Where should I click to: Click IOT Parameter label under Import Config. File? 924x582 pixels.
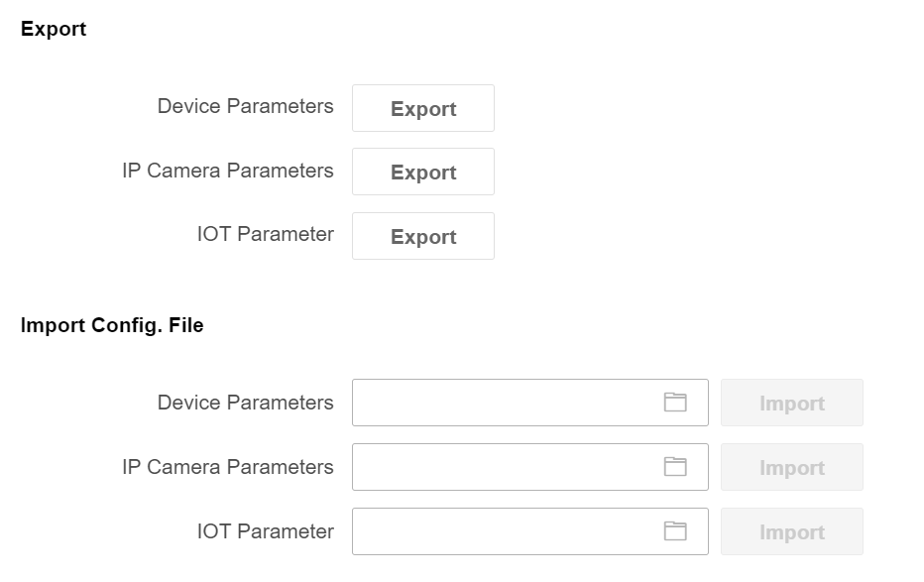click(x=265, y=531)
